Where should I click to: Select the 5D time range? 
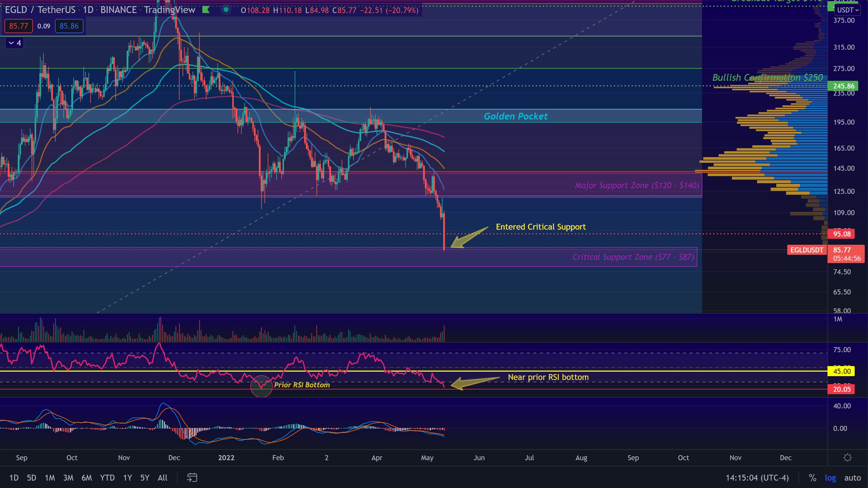click(31, 478)
